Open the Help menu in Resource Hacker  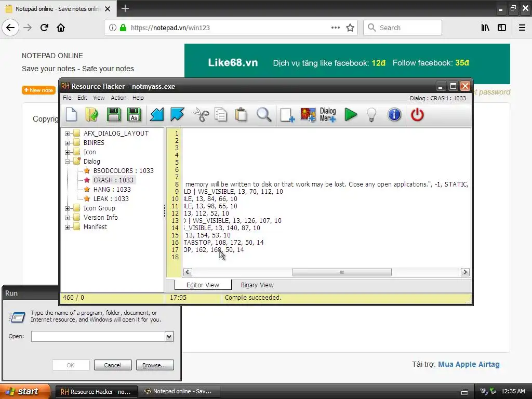tap(138, 98)
